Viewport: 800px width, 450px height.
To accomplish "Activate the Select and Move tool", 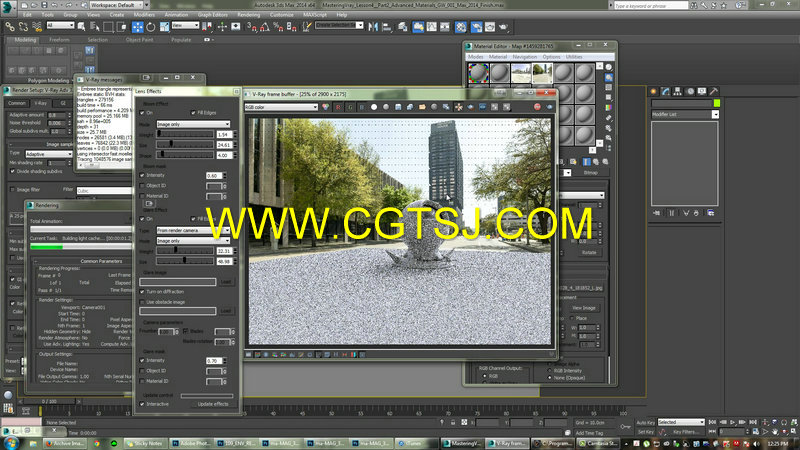I will (137, 27).
